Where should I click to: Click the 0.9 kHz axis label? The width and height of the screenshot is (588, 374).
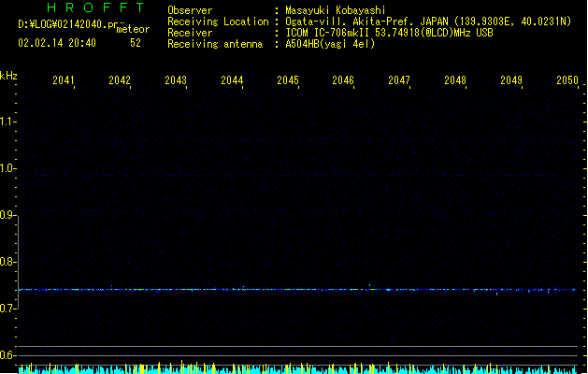point(7,215)
